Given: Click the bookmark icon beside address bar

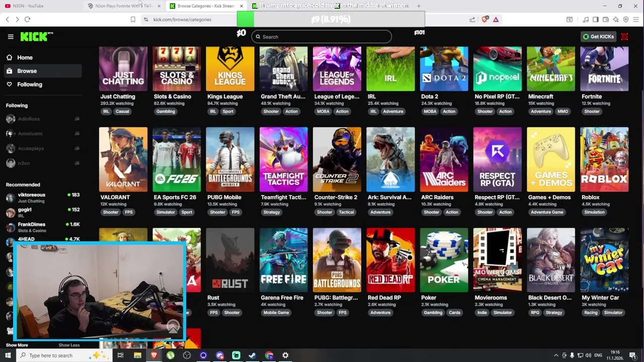Looking at the screenshot, I should click(133, 20).
